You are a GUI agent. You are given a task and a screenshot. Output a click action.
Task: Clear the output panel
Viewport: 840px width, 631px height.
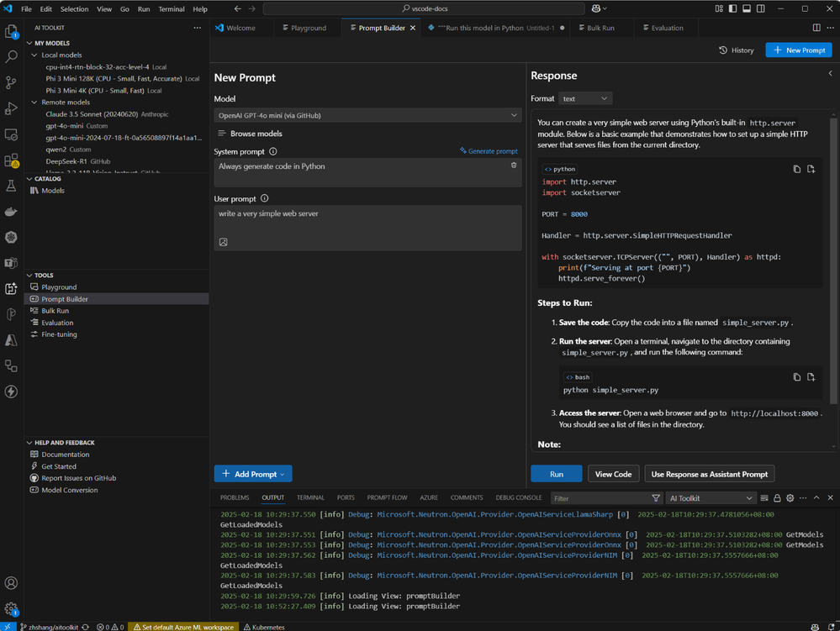pyautogui.click(x=764, y=498)
